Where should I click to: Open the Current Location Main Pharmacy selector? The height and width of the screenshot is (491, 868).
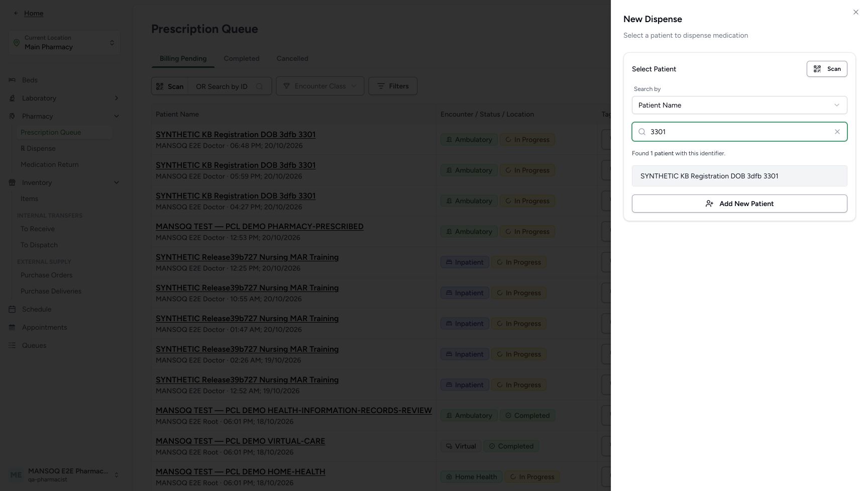click(64, 43)
